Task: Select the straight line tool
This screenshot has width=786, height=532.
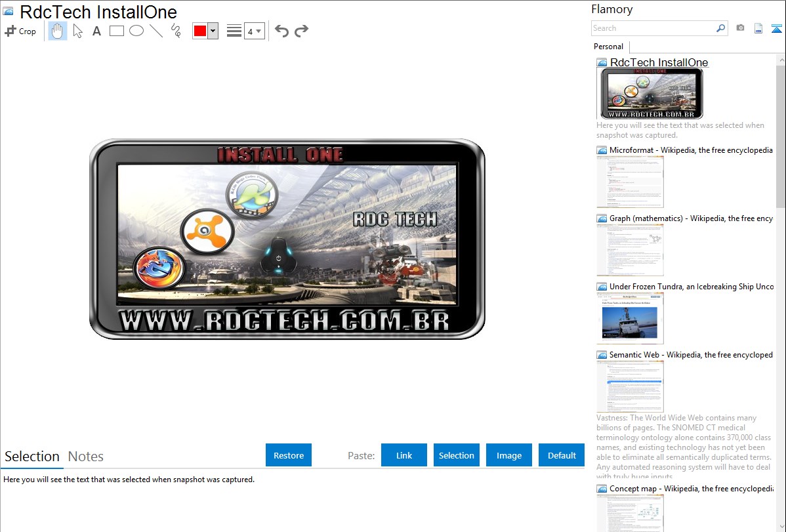Action: [x=155, y=31]
